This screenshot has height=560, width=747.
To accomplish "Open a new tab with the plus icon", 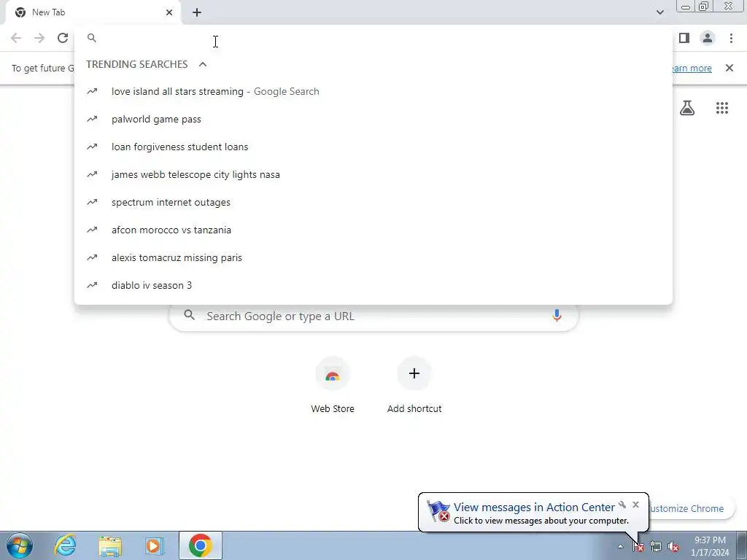I will click(x=197, y=12).
